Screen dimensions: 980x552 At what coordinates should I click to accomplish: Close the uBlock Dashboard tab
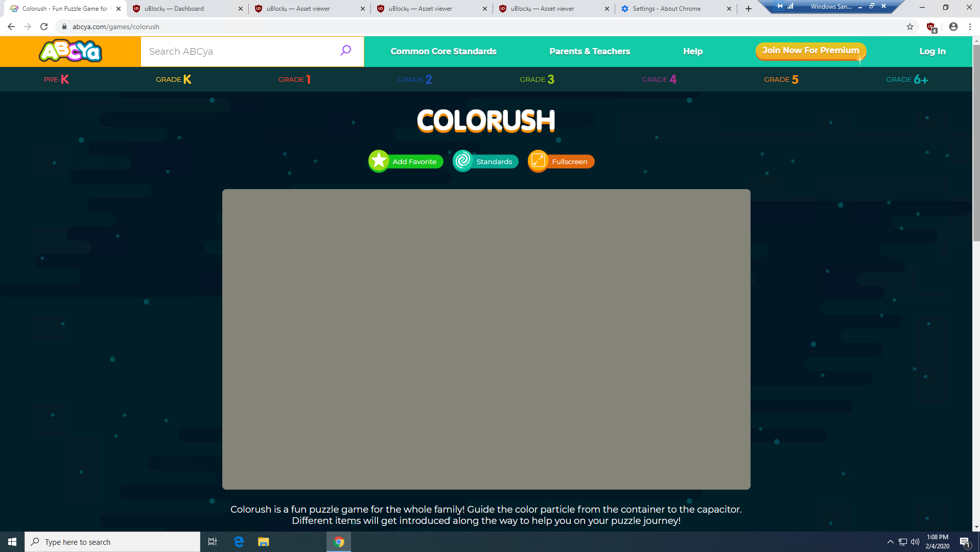click(x=241, y=9)
